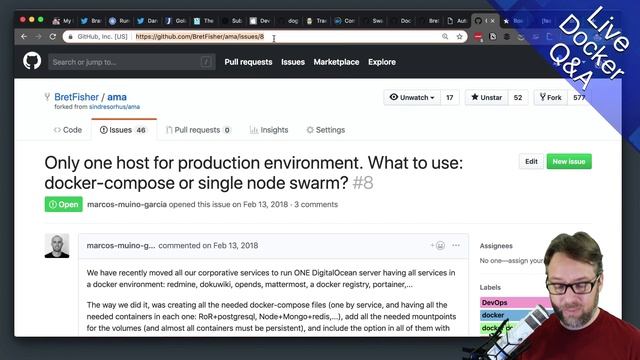Image resolution: width=640 pixels, height=360 pixels.
Task: Click marcos-muino-garcia avatar image
Action: (57, 246)
